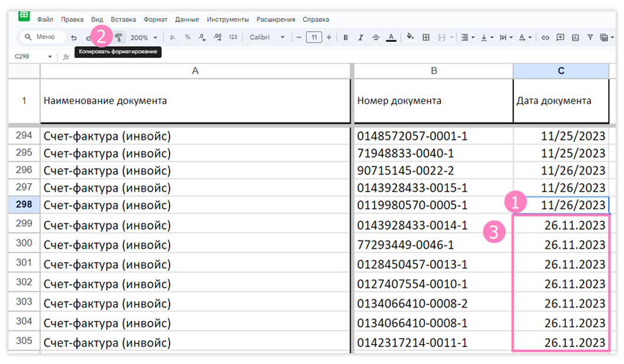Toggle bold formatting

pos(346,37)
